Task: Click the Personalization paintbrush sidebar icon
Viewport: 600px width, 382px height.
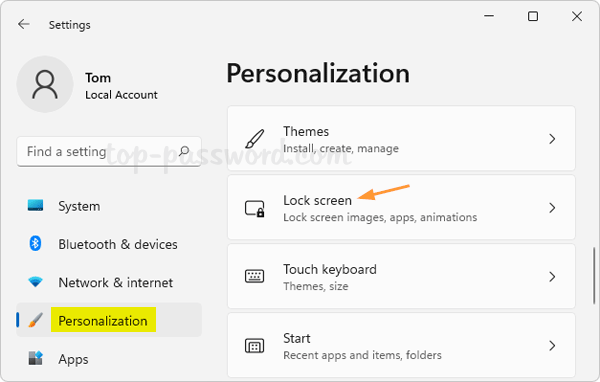Action: coord(36,320)
